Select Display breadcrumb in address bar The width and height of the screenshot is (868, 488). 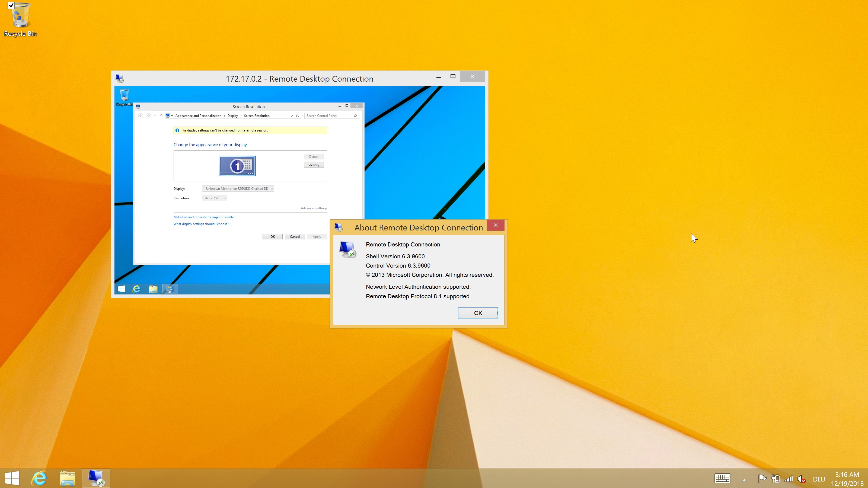(232, 115)
